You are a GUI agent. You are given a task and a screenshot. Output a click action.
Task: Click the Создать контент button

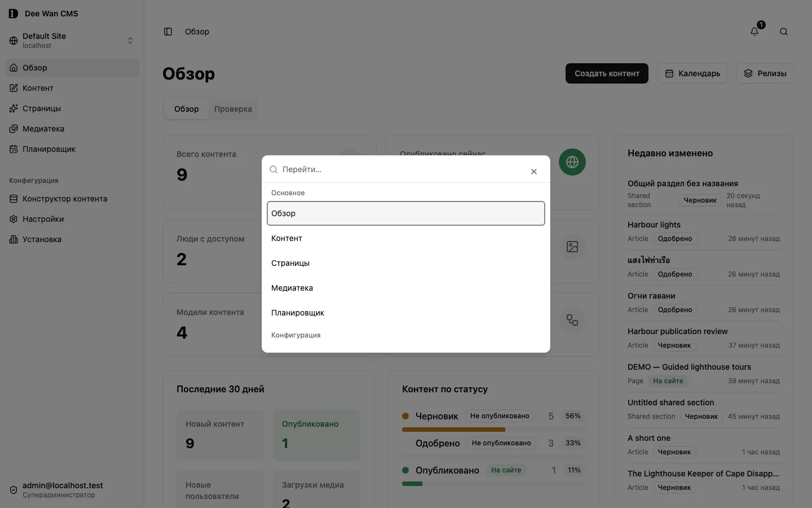point(607,73)
